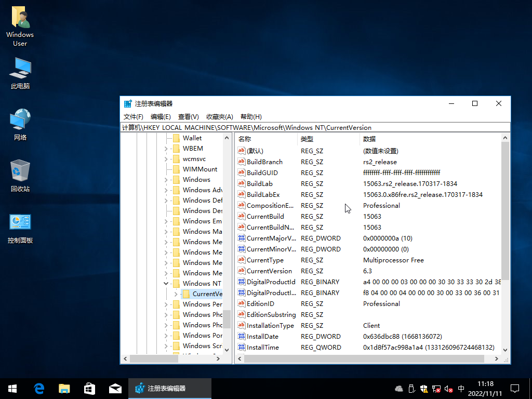Launch Microsoft Edge from the taskbar

[x=38, y=389]
